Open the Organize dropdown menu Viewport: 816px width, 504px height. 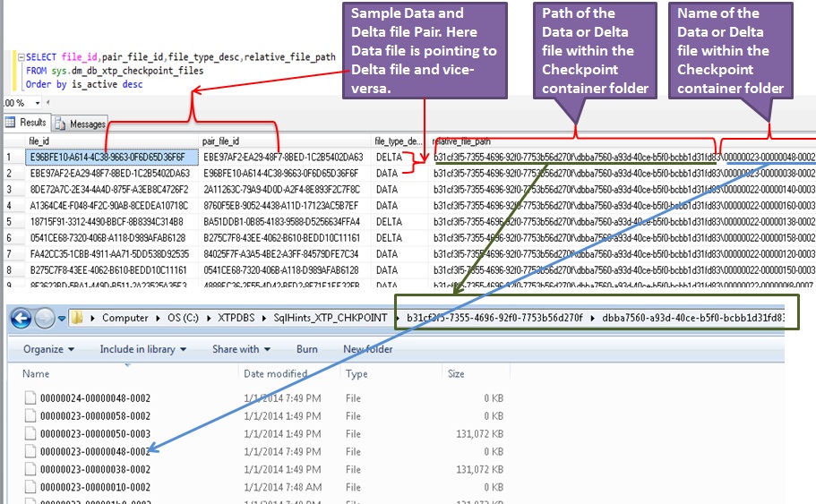48,349
